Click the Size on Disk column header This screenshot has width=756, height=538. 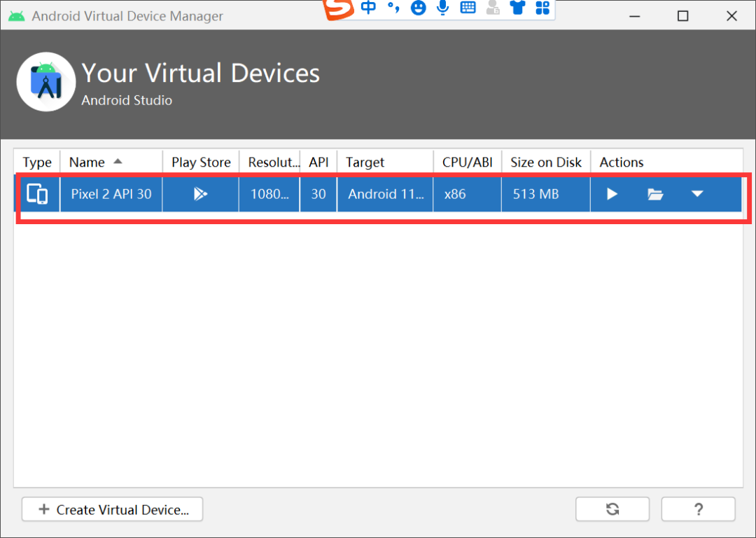pos(546,162)
